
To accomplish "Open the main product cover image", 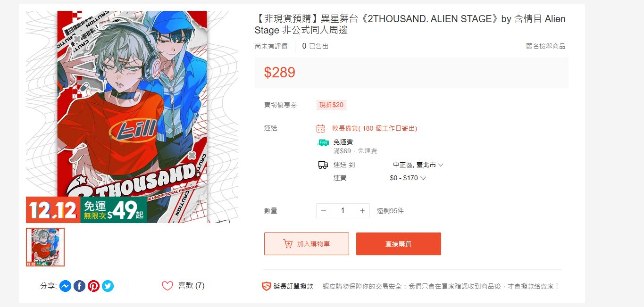I will 132,116.
